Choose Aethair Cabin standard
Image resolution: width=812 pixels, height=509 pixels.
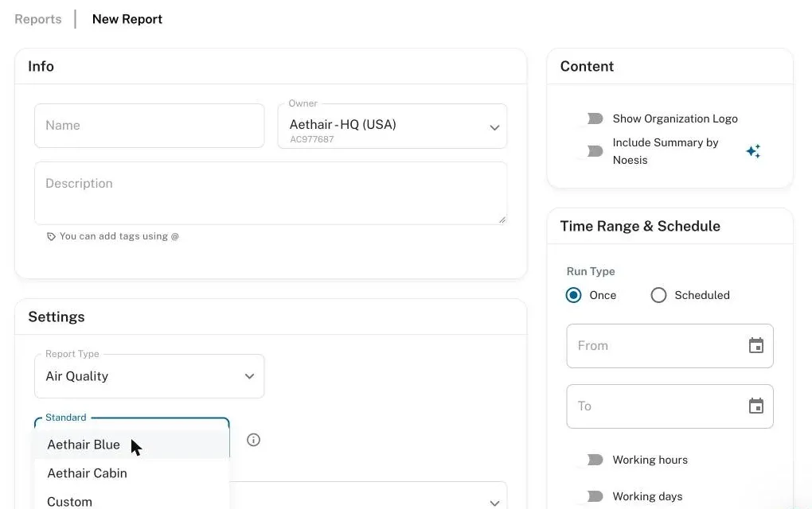132,473
